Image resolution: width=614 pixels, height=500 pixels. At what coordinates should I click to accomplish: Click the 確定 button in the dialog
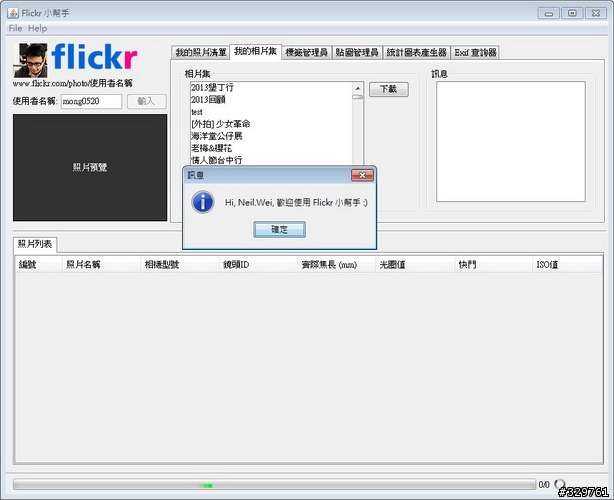click(x=279, y=229)
